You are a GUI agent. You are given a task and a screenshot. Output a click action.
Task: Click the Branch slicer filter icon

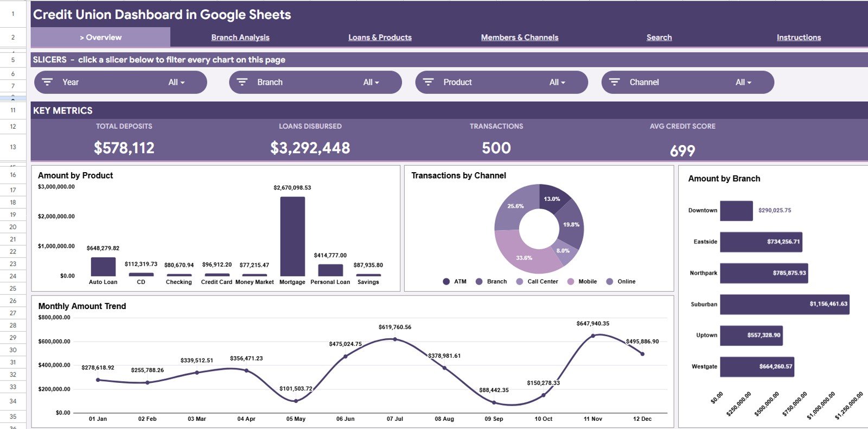tap(242, 82)
